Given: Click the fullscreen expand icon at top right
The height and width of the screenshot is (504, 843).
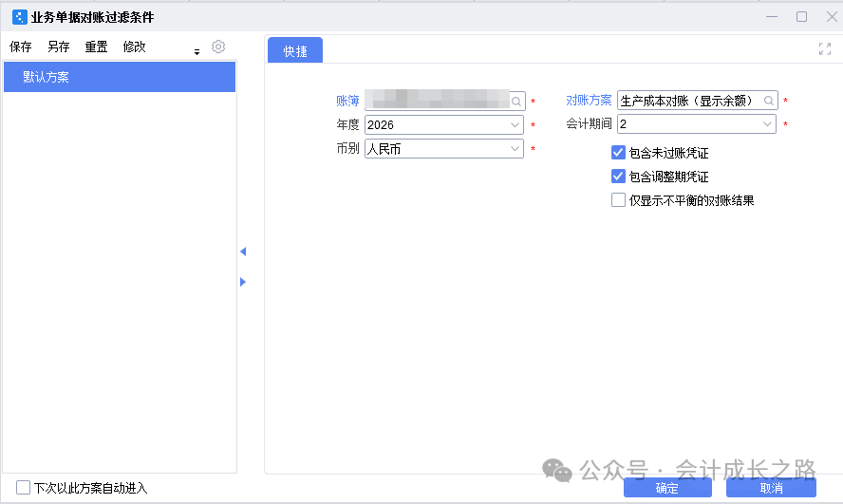Looking at the screenshot, I should tap(825, 49).
